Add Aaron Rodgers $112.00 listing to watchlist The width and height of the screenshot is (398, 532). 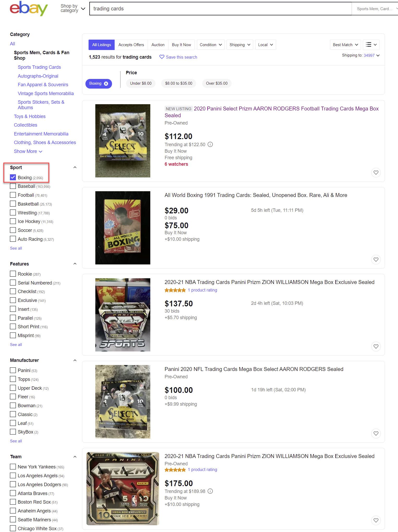pyautogui.click(x=376, y=172)
